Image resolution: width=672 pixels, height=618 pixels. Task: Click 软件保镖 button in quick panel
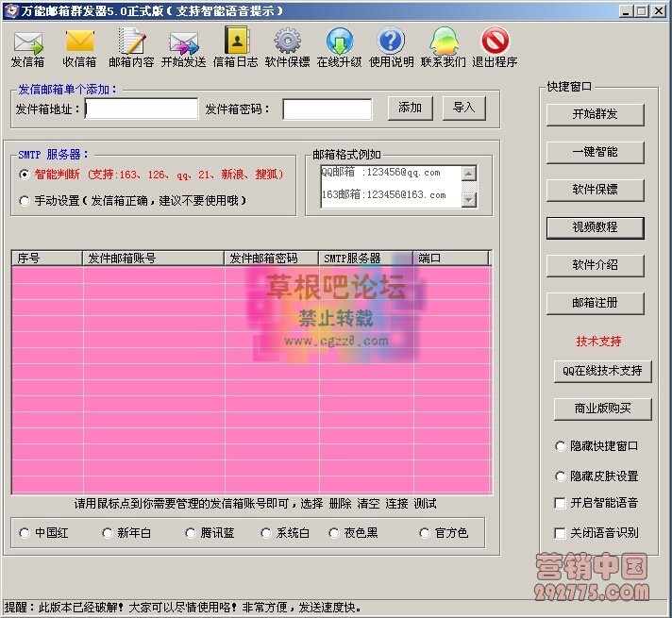coord(596,190)
